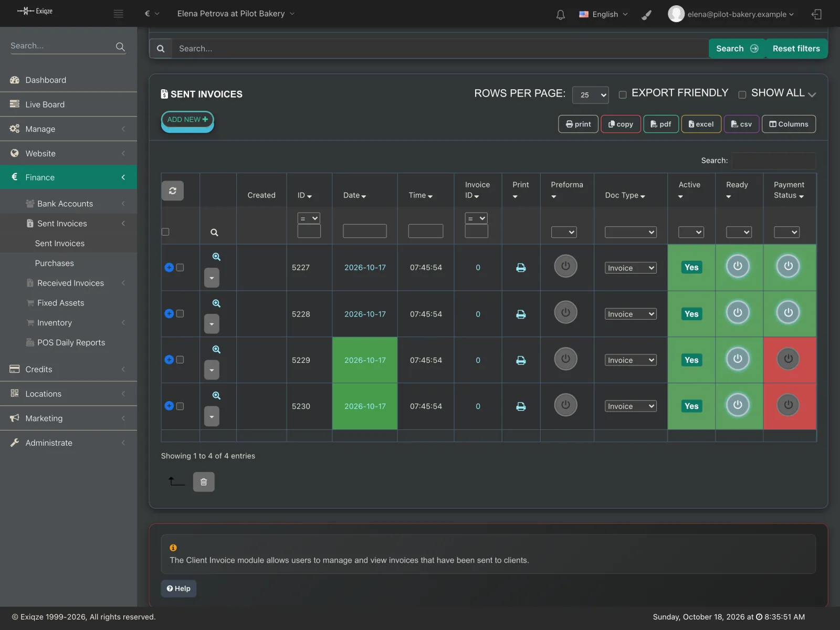Image resolution: width=840 pixels, height=630 pixels.
Task: Toggle Payment Status for invoice 5227
Action: click(x=788, y=266)
